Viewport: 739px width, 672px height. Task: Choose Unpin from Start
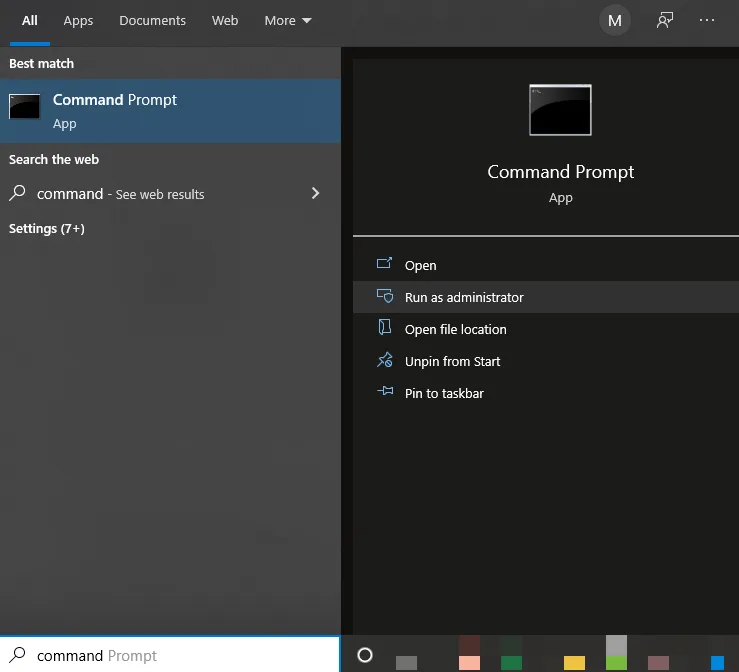546,361
